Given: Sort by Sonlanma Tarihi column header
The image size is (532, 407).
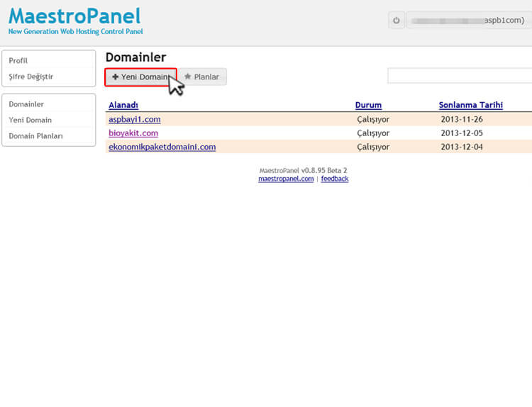Looking at the screenshot, I should (470, 105).
